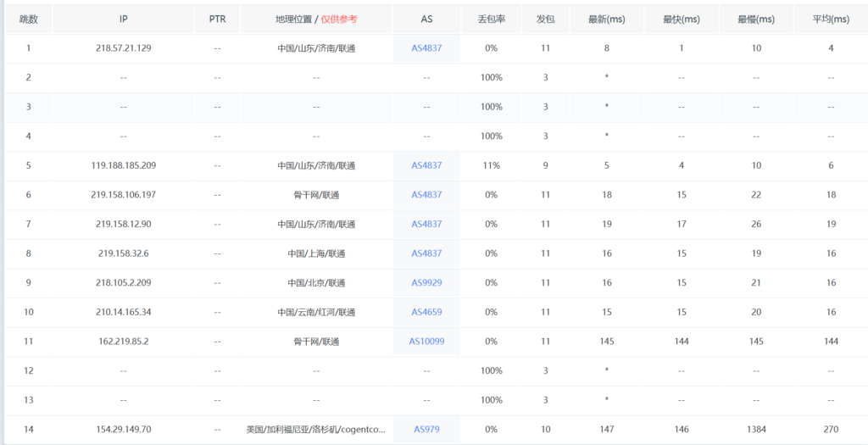Click the 平均(ms) column header
This screenshot has height=445, width=868.
(830, 19)
